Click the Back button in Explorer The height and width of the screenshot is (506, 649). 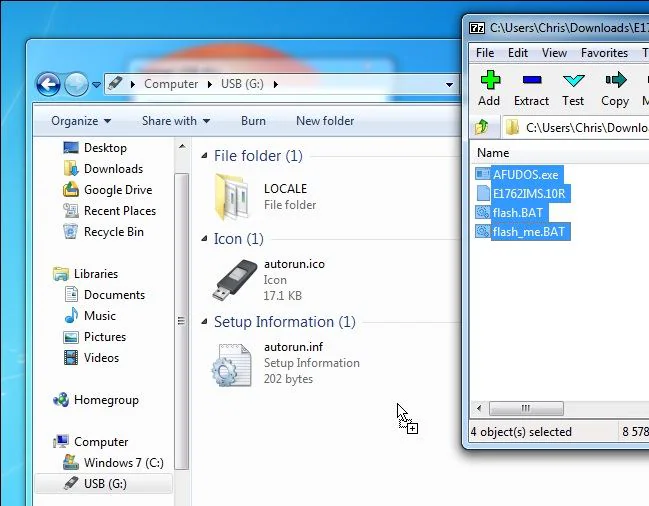tap(48, 84)
